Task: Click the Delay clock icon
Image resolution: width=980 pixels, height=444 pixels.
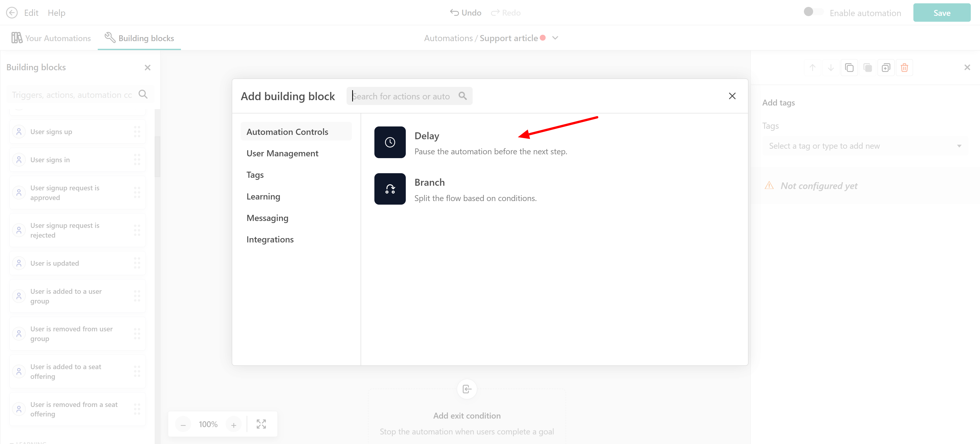Action: (x=389, y=142)
